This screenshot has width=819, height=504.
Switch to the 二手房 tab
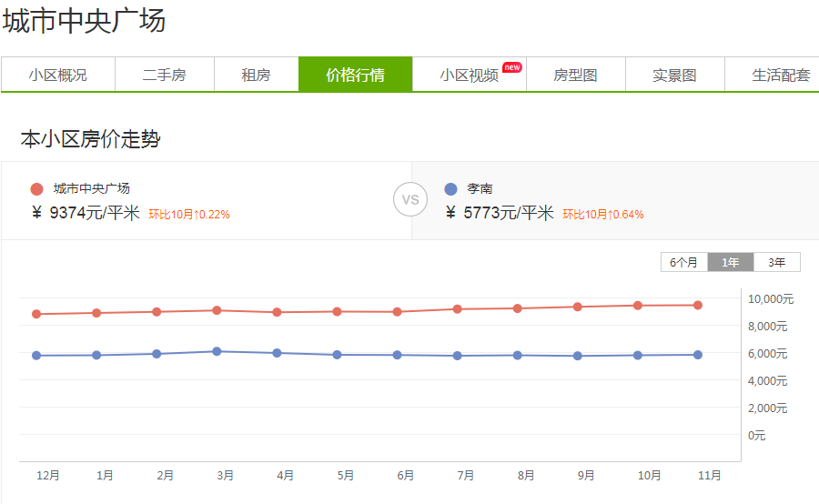point(165,76)
